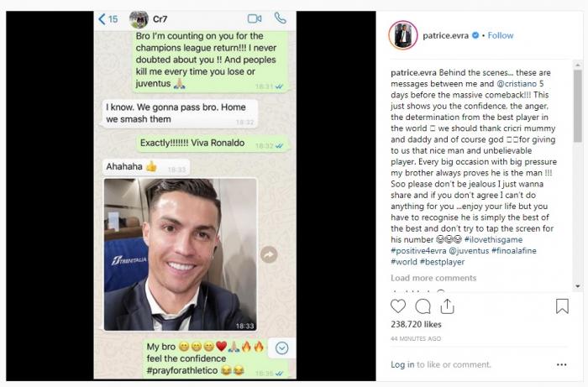Image resolution: width=588 pixels, height=387 pixels.
Task: Open the #ilovethisgame hashtag
Action: tap(493, 239)
